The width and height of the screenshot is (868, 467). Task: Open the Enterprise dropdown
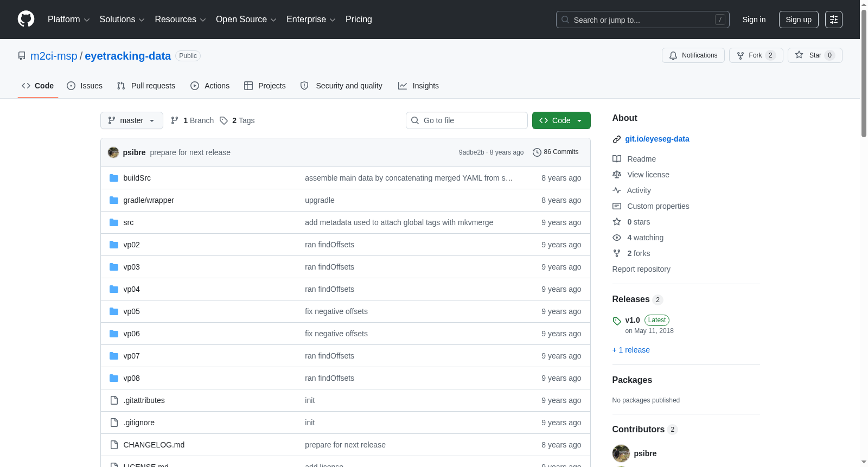(x=311, y=20)
